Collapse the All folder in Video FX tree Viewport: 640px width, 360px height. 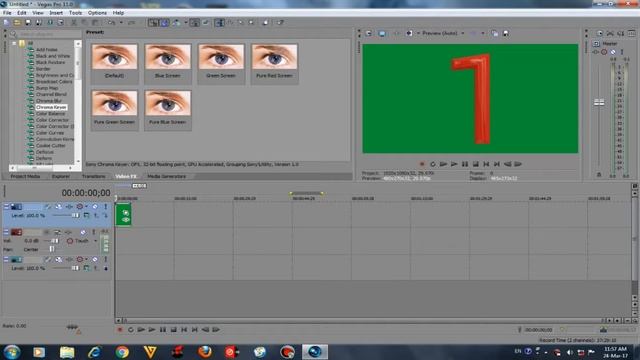pyautogui.click(x=14, y=43)
